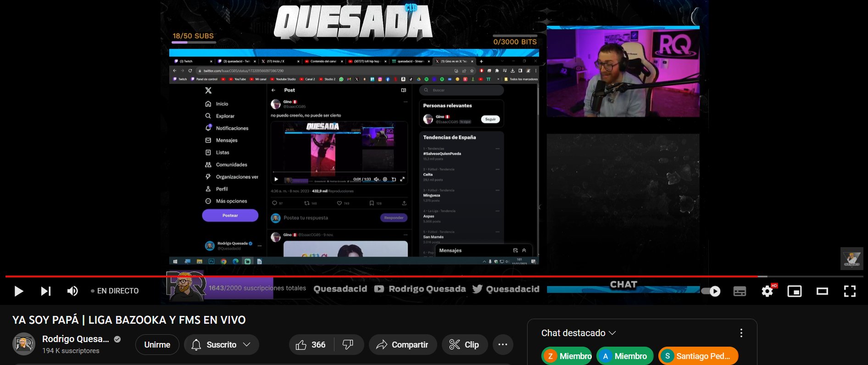Like the video showing 366 likes
The height and width of the screenshot is (365, 868).
coord(311,345)
